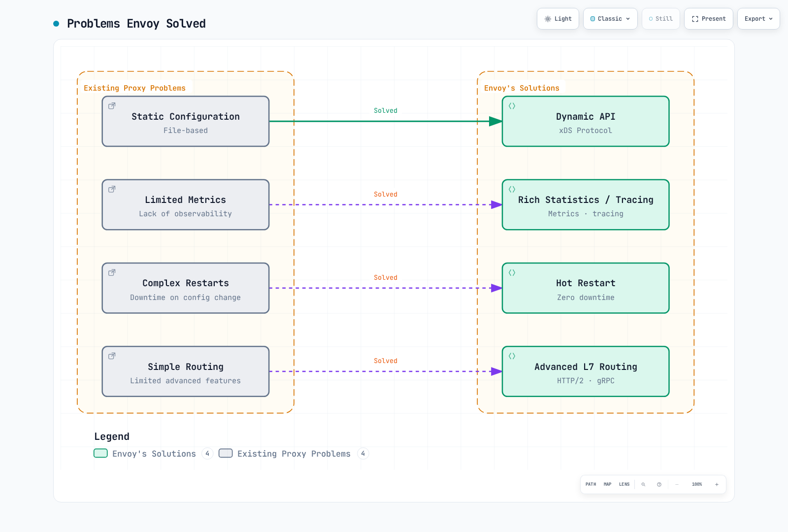Click count badge beside Existing Proxy Problems legend

coord(363,453)
